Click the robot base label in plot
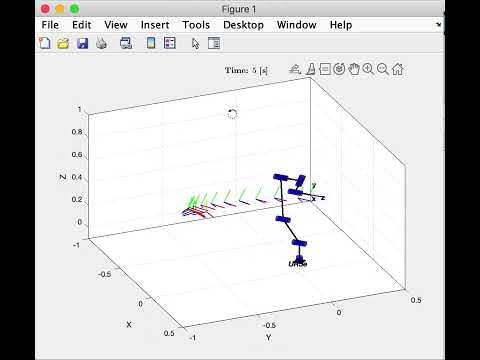 click(x=298, y=264)
